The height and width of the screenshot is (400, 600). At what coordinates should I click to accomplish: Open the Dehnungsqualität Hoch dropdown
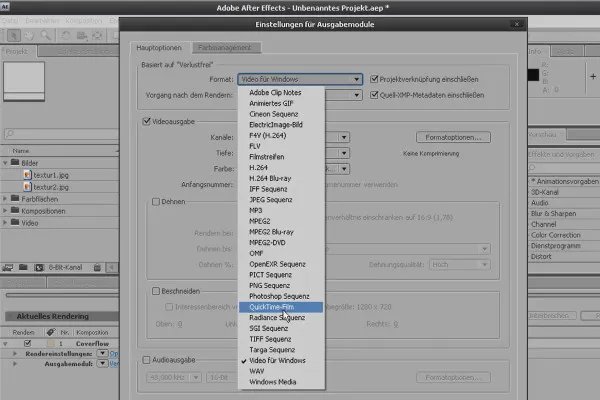[460, 264]
